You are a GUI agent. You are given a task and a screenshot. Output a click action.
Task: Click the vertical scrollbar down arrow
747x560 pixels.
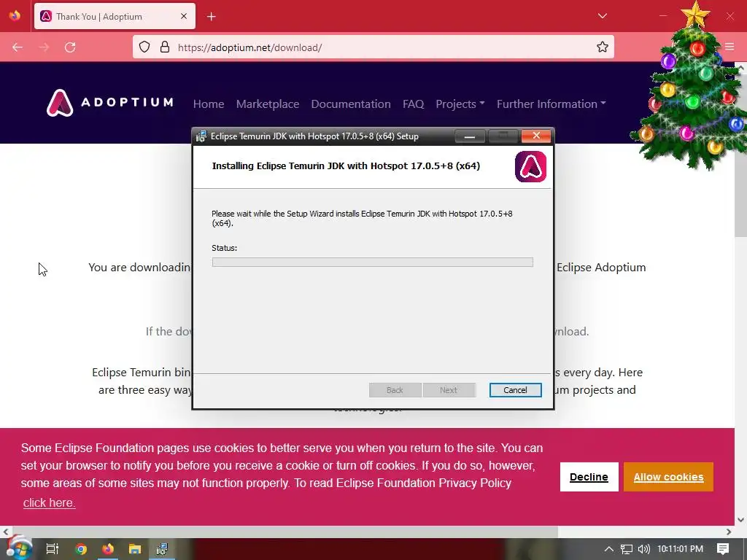tap(741, 520)
